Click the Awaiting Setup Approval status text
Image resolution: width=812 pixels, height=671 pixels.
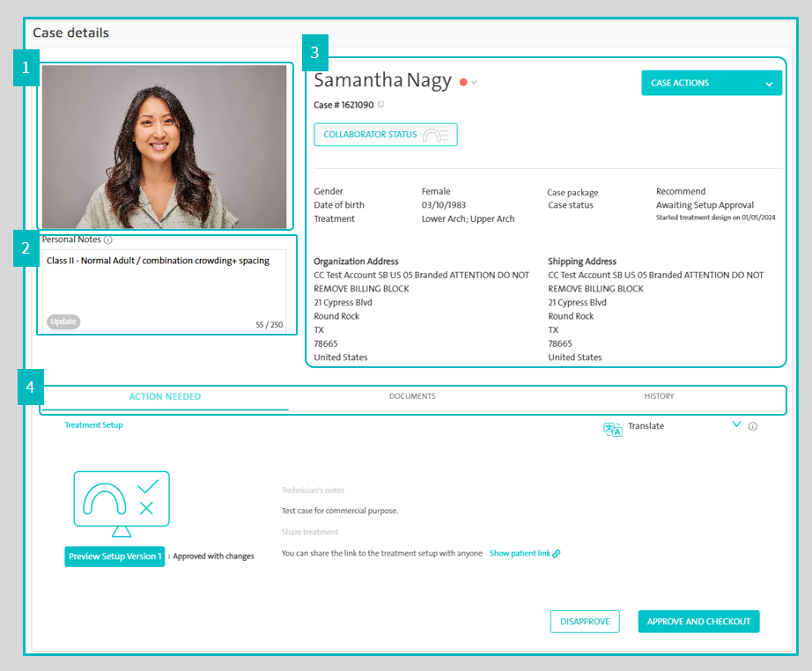[705, 205]
